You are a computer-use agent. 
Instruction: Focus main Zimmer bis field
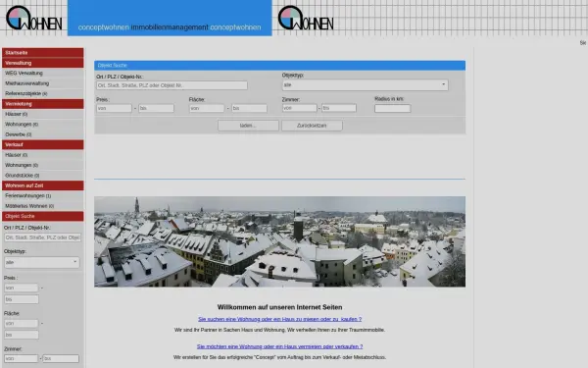339,108
